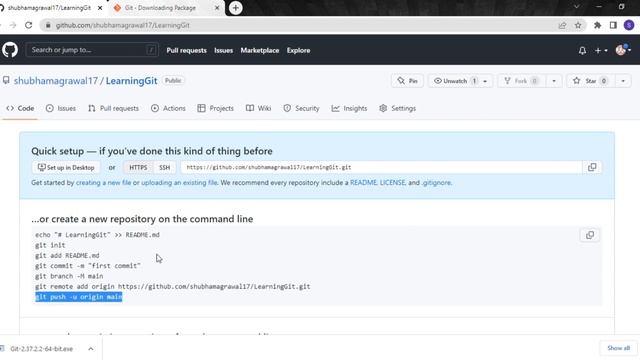Open the README recommendation link
This screenshot has height=360, width=640.
363,183
